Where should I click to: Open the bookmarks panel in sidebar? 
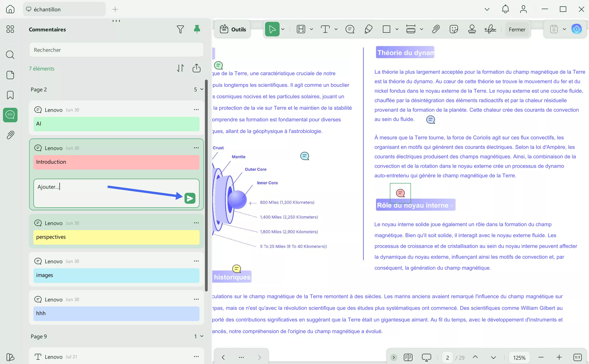click(x=10, y=95)
